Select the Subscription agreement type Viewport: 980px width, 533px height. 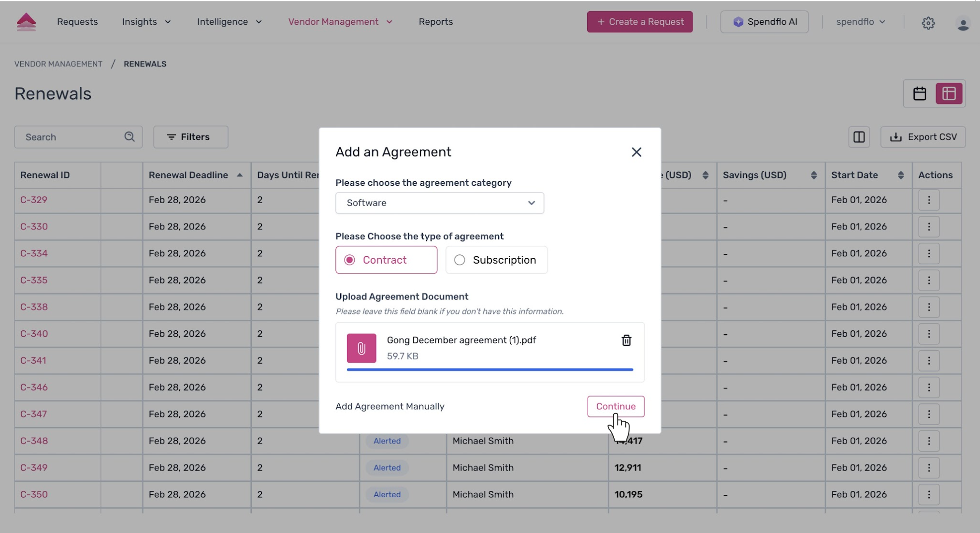pos(496,260)
